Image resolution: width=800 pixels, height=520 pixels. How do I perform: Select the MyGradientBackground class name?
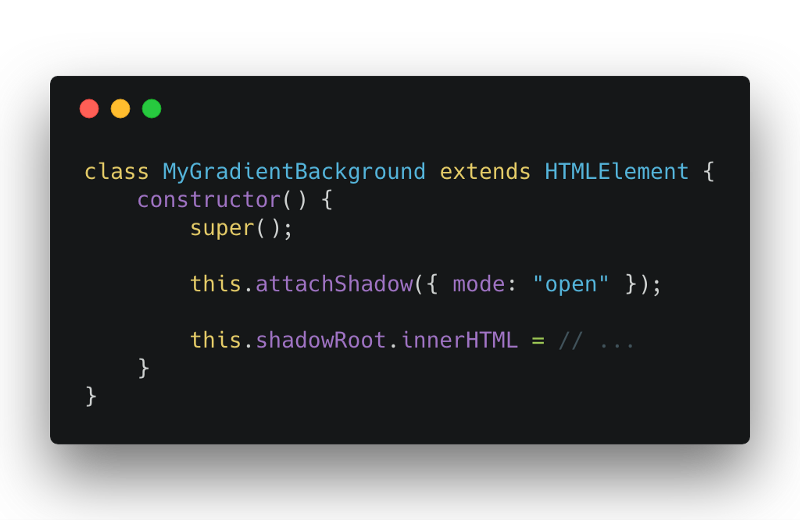[x=294, y=172]
